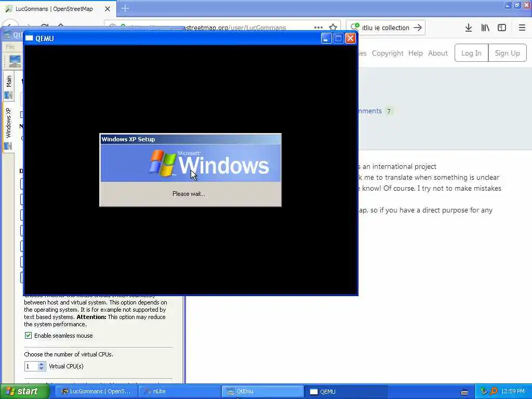
Task: Switch to QtEmu taskbar button
Action: (x=262, y=392)
